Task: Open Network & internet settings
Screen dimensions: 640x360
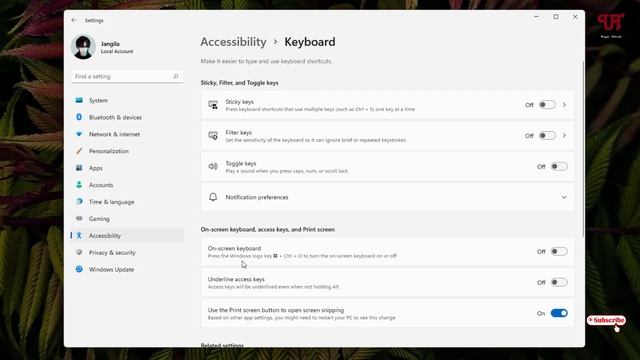Action: coord(127,134)
